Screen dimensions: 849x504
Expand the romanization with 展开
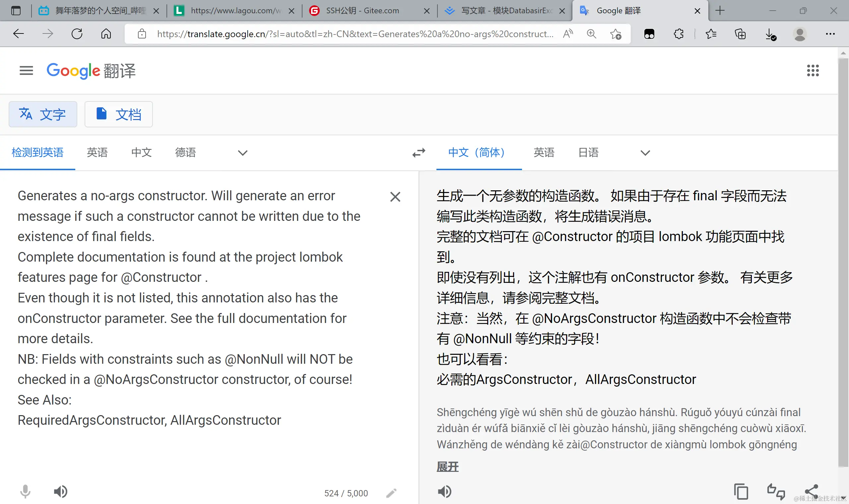pos(447,467)
